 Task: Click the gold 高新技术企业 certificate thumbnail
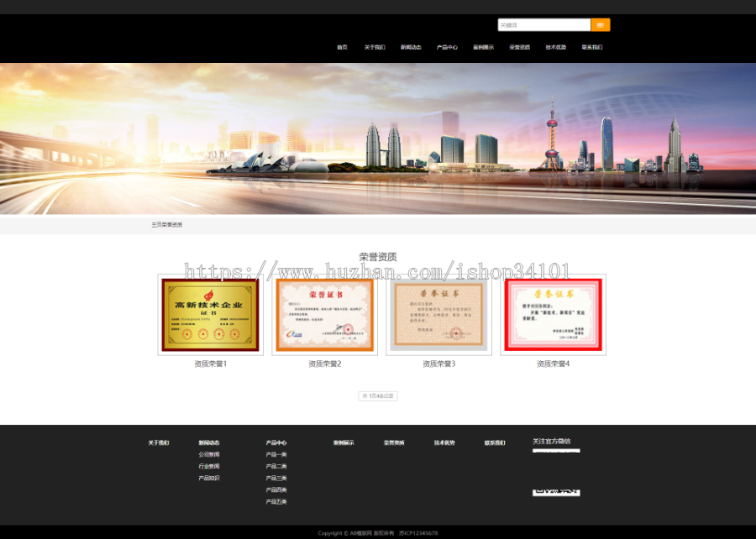pos(210,315)
